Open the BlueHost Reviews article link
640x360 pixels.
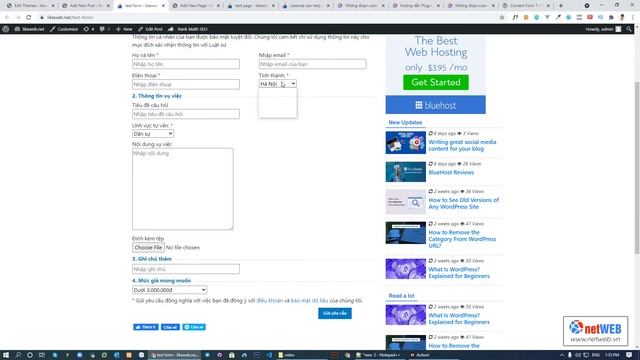click(451, 172)
